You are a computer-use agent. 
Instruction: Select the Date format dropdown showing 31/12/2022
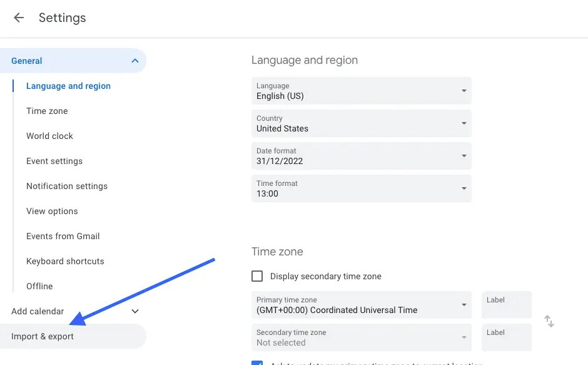361,156
